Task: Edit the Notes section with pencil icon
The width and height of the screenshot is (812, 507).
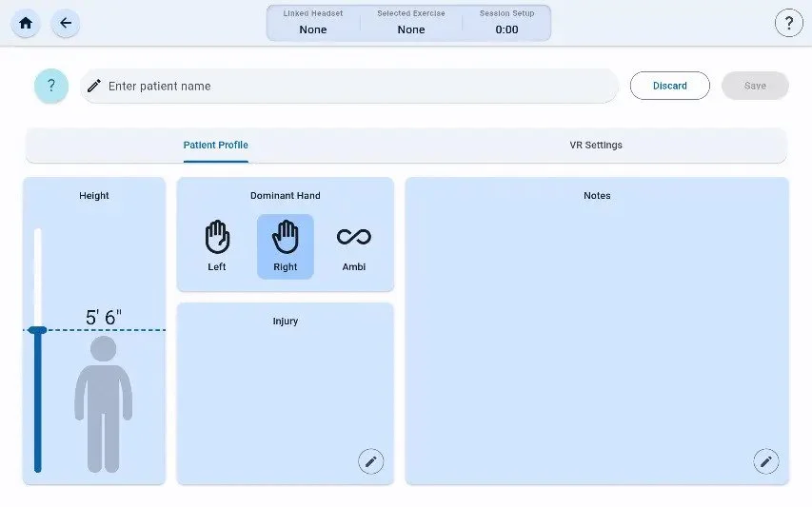Action: 766,461
